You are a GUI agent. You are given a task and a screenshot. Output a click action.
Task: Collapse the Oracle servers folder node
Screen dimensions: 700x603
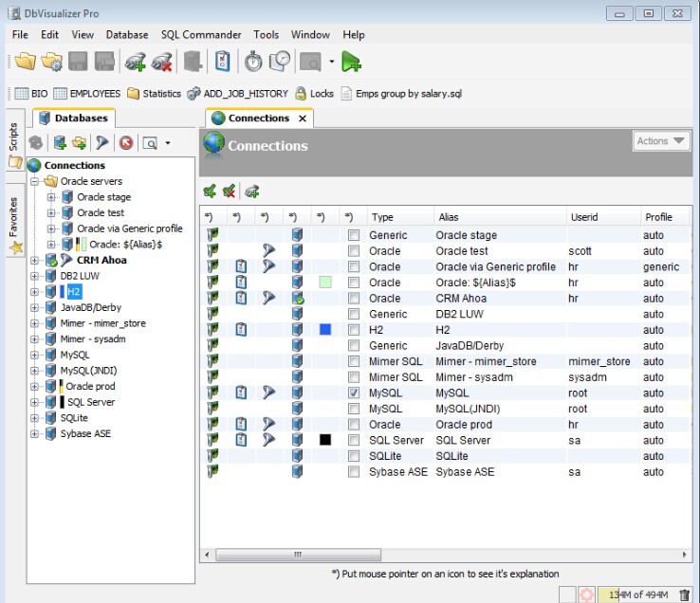(x=35, y=181)
